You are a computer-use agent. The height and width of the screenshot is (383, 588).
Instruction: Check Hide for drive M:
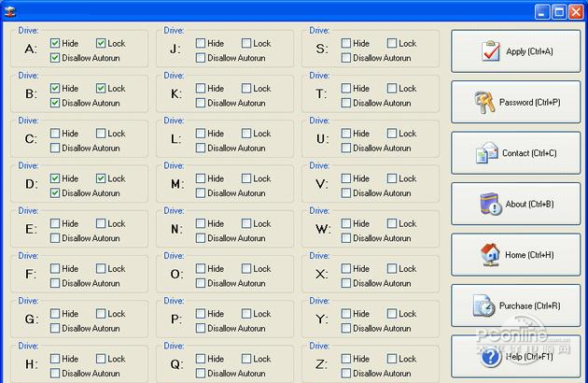(201, 178)
